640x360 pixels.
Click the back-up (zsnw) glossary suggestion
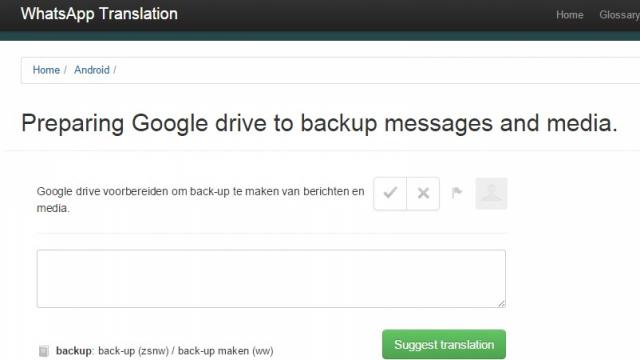(133, 351)
